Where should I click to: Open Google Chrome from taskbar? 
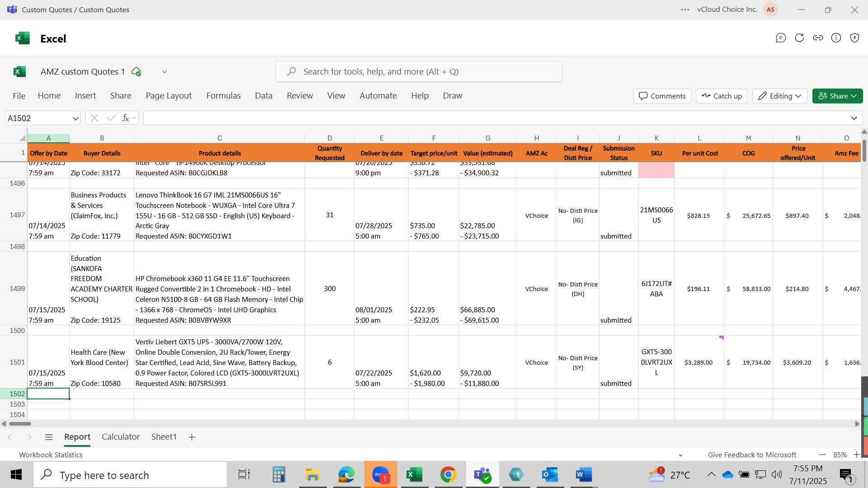click(x=448, y=474)
